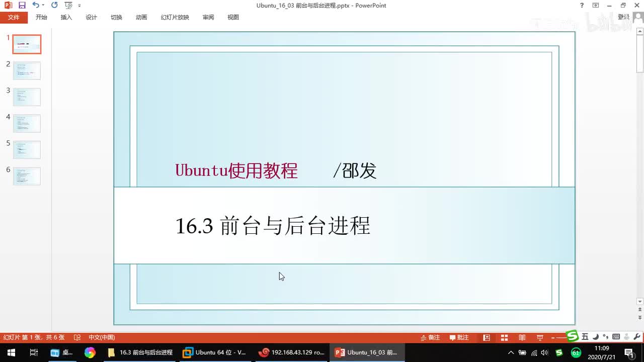Open Sogou toolbox wrench icon
Viewport: 644px width, 362px height.
637,337
